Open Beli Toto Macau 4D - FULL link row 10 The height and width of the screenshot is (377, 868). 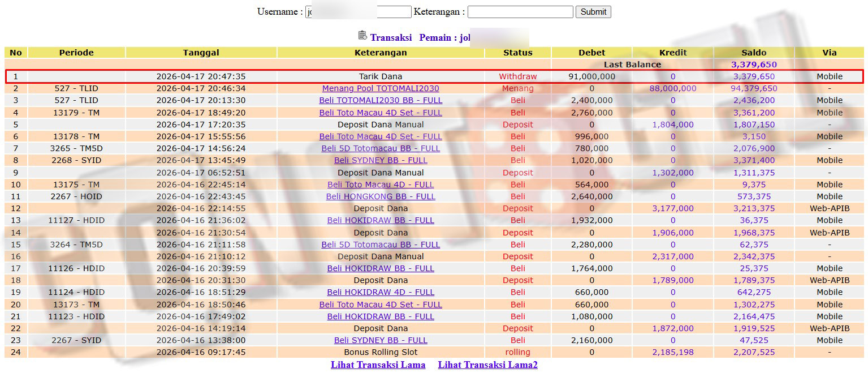tap(381, 185)
